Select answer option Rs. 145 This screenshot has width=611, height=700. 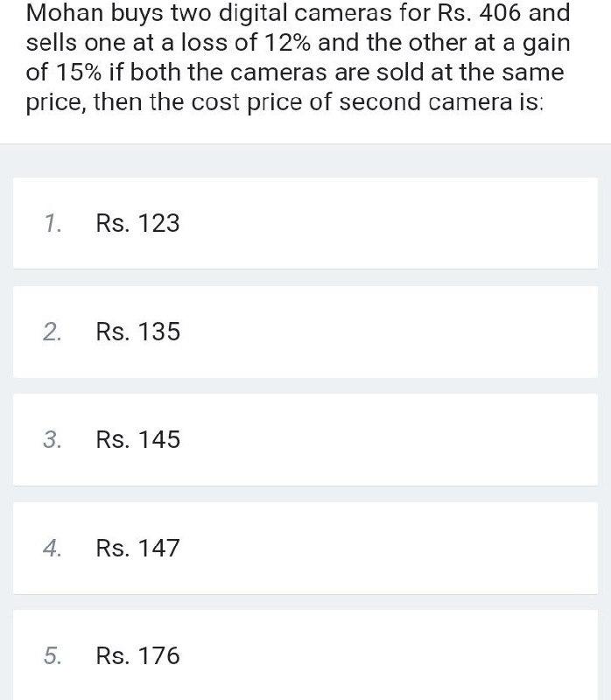point(305,440)
